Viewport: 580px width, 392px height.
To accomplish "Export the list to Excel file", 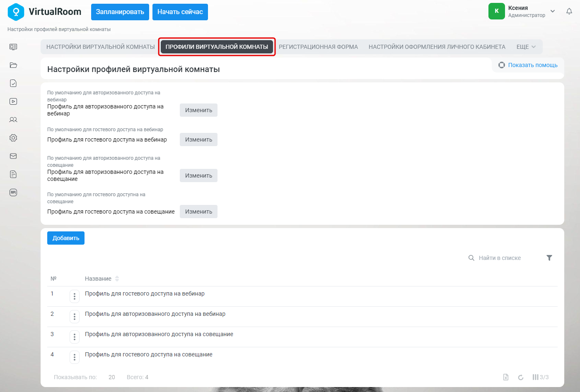I will point(506,377).
